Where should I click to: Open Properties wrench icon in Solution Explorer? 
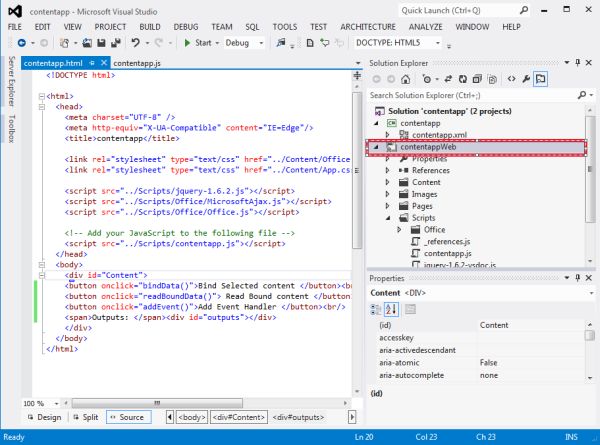point(526,79)
